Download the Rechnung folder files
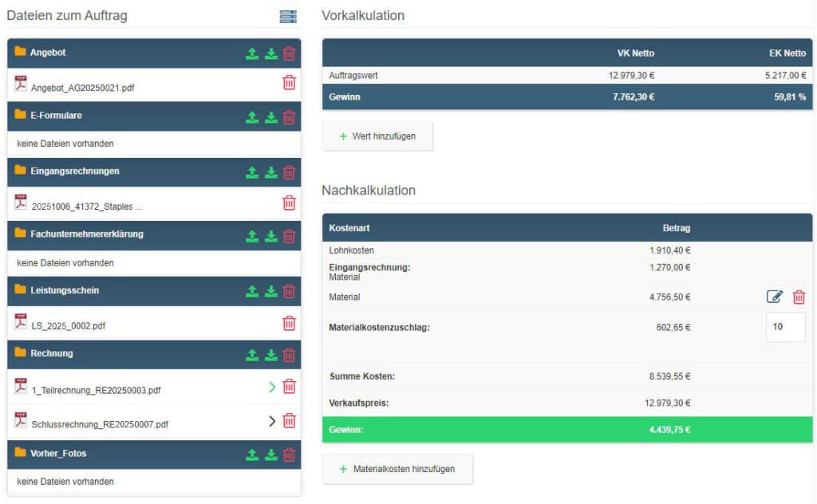The image size is (817, 504). point(271,355)
